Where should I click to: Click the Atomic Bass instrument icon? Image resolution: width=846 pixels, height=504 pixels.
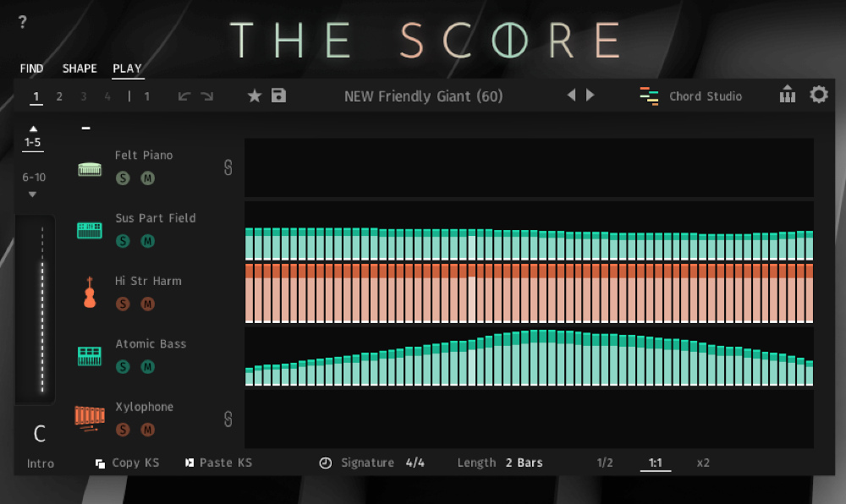coord(90,356)
